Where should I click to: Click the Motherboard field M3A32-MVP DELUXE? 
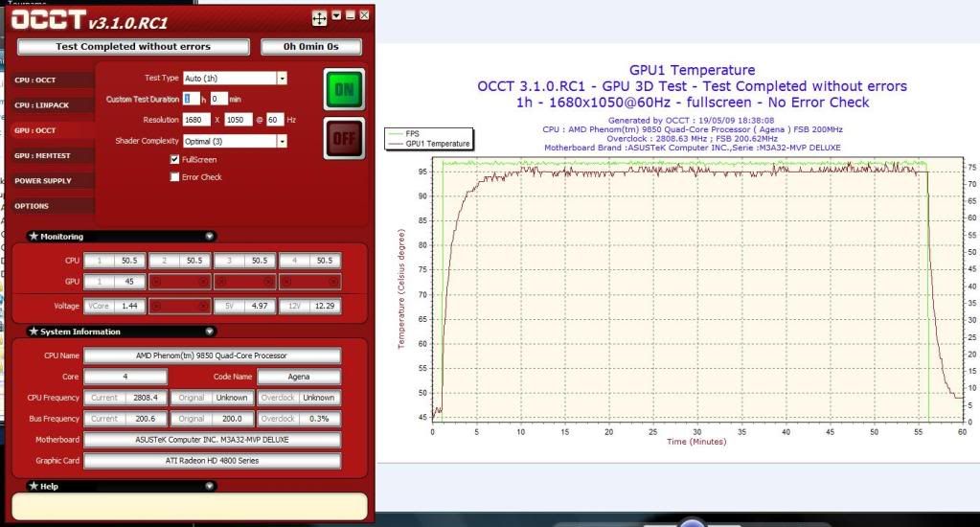pos(212,440)
